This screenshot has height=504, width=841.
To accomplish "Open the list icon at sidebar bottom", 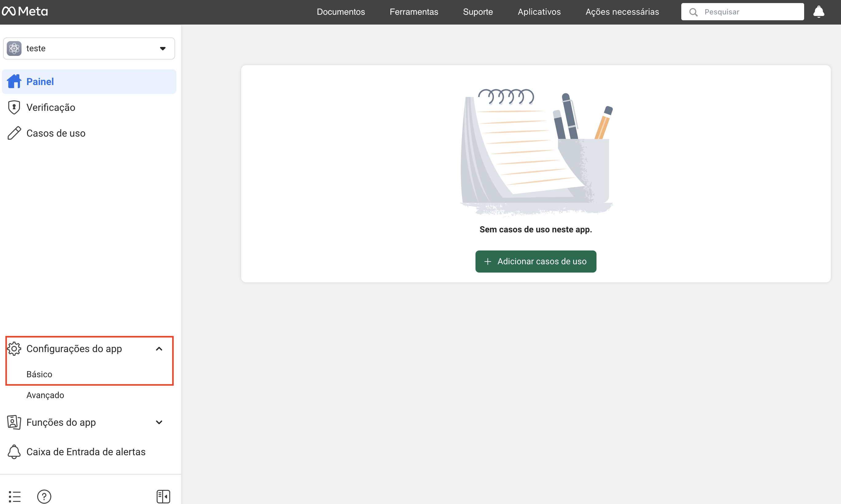I will click(15, 496).
